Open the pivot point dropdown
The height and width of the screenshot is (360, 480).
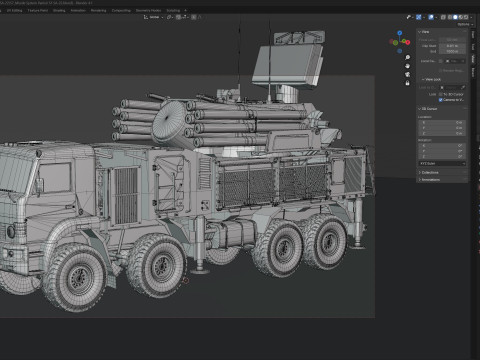pyautogui.click(x=170, y=17)
